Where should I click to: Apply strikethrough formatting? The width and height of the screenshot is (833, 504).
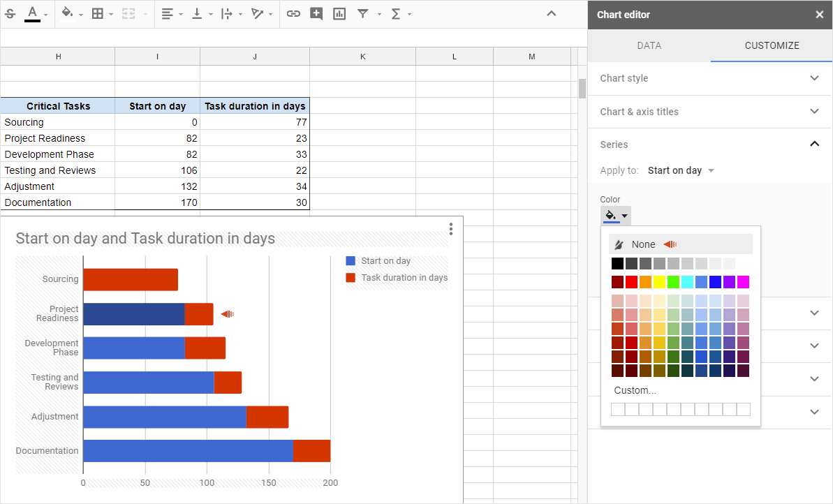10,13
